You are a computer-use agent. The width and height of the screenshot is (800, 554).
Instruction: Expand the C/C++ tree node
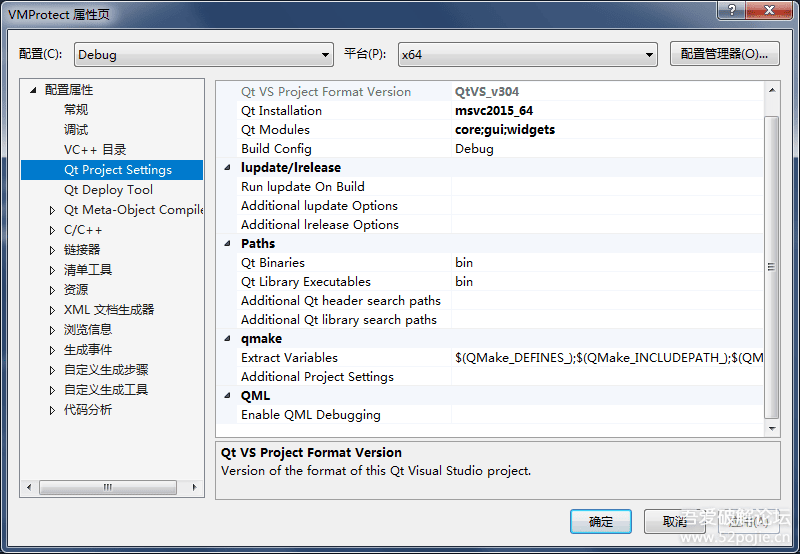[x=52, y=230]
